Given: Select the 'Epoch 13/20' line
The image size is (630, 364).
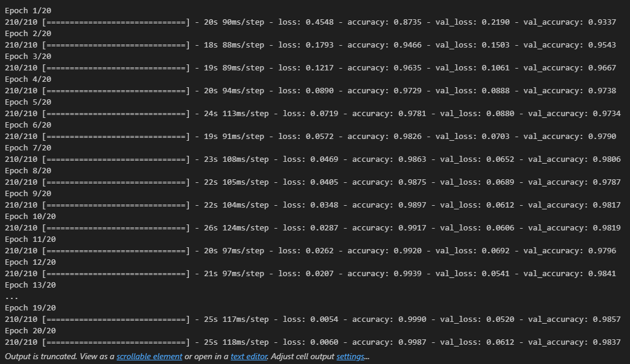Looking at the screenshot, I should pyautogui.click(x=31, y=285).
